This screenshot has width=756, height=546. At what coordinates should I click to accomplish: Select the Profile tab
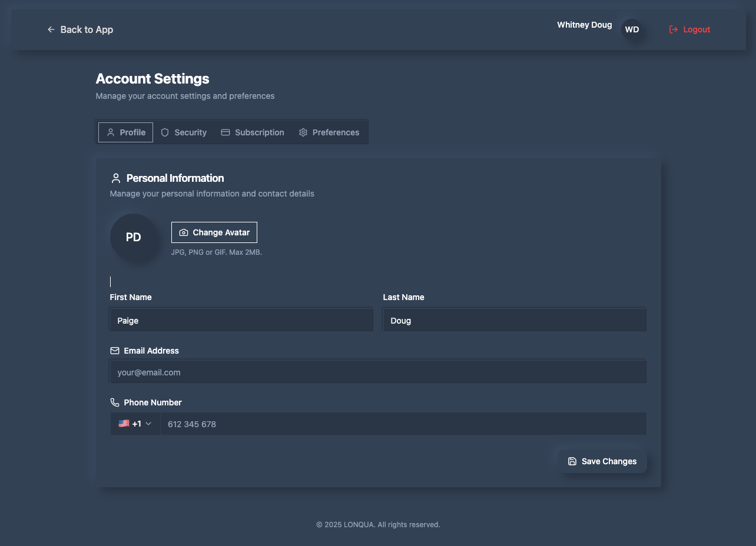(125, 132)
